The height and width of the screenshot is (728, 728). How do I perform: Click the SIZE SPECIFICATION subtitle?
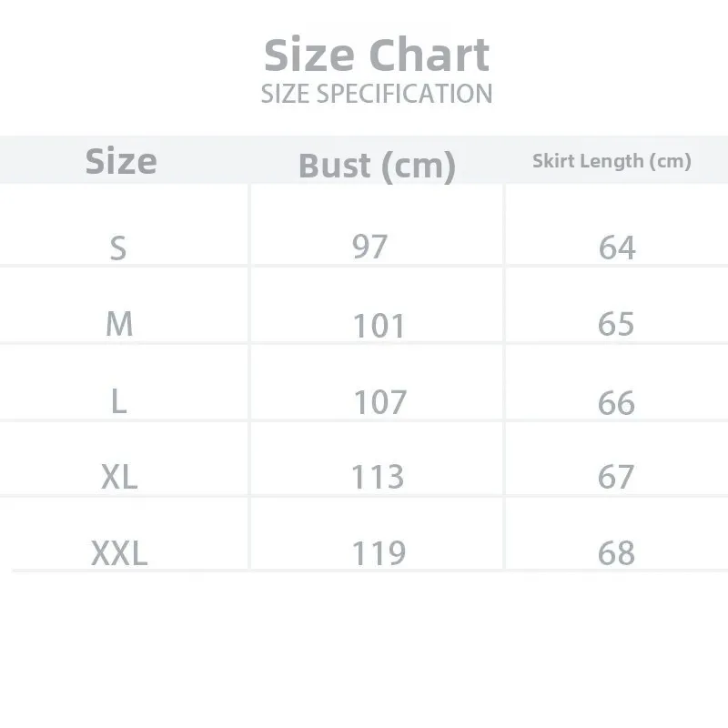coord(377,94)
